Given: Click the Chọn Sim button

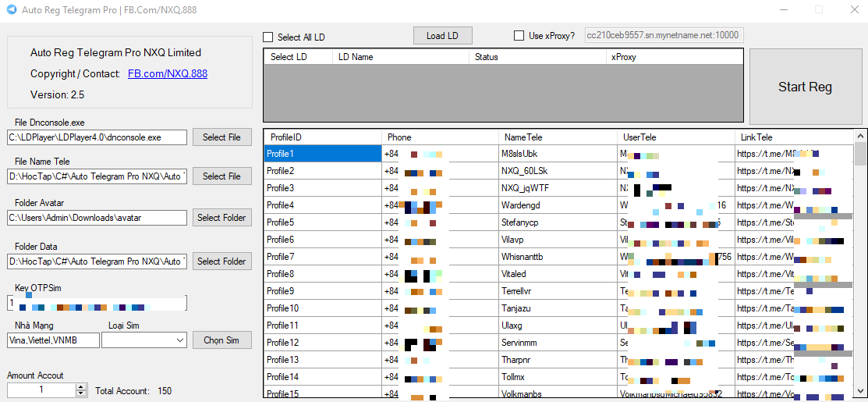Looking at the screenshot, I should (x=221, y=340).
